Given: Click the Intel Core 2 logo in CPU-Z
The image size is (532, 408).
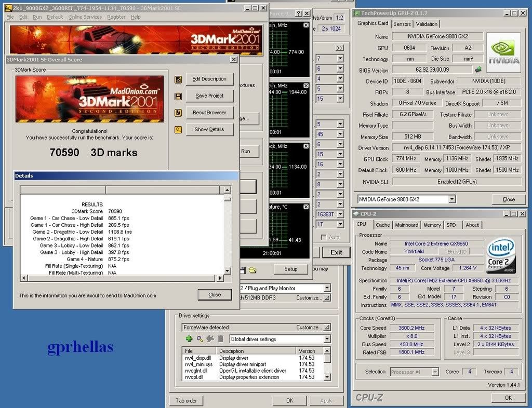Looking at the screenshot, I should (501, 255).
